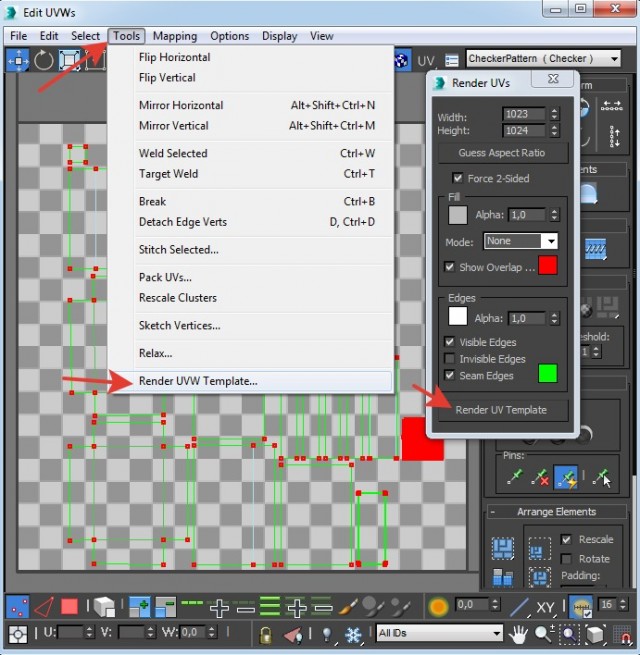Select the Zoom Region tool
The height and width of the screenshot is (655, 640).
[570, 634]
